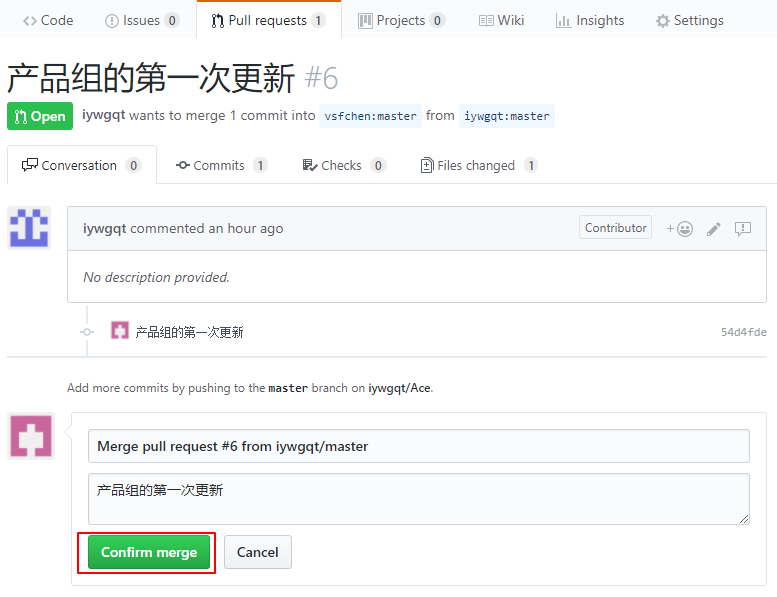Viewport: 777px width, 597px height.
Task: Open repository Settings tab
Action: coord(689,20)
